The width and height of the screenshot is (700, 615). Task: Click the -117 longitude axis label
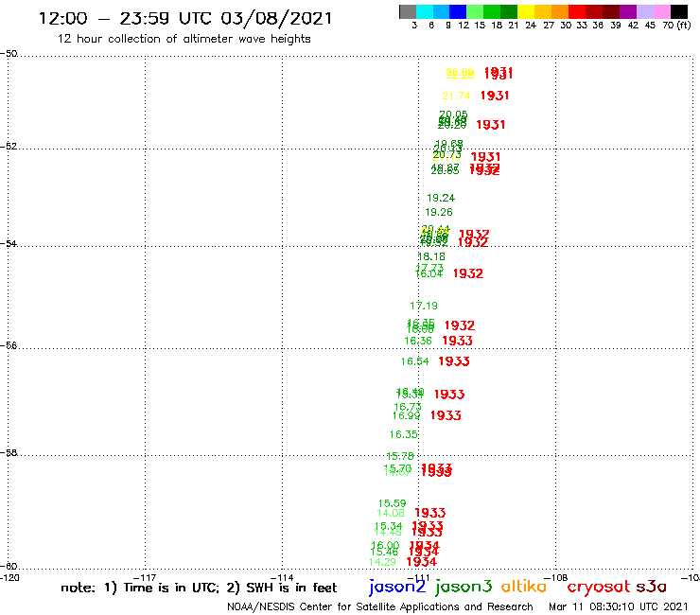point(145,577)
